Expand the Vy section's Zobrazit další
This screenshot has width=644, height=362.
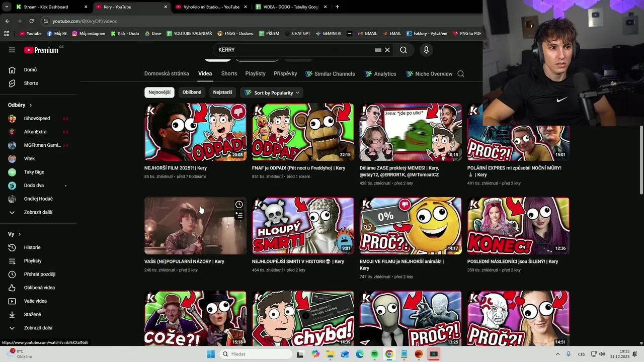point(38,328)
